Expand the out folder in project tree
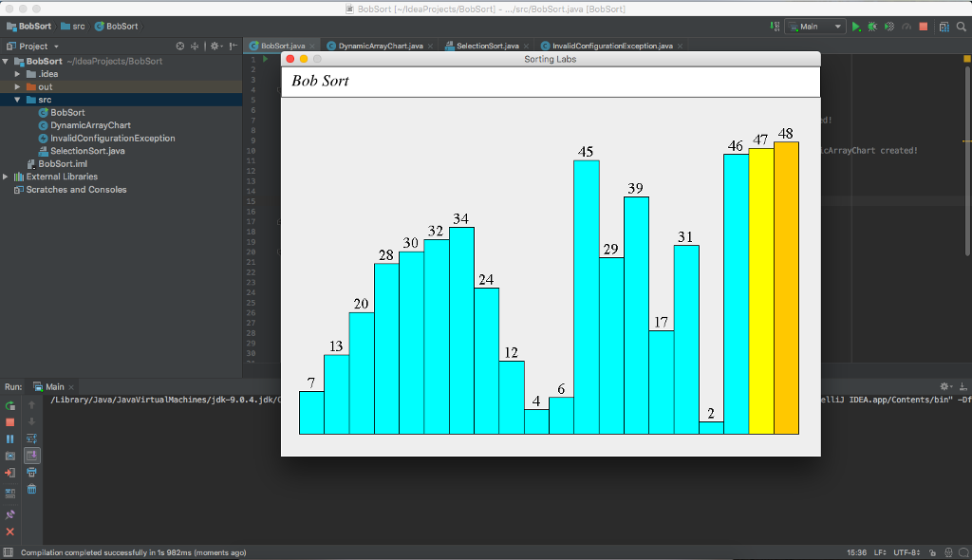The width and height of the screenshot is (972, 560). [x=18, y=87]
